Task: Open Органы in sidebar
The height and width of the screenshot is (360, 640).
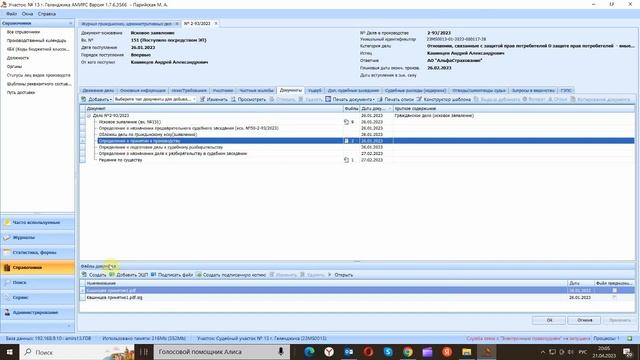Action: (x=14, y=67)
